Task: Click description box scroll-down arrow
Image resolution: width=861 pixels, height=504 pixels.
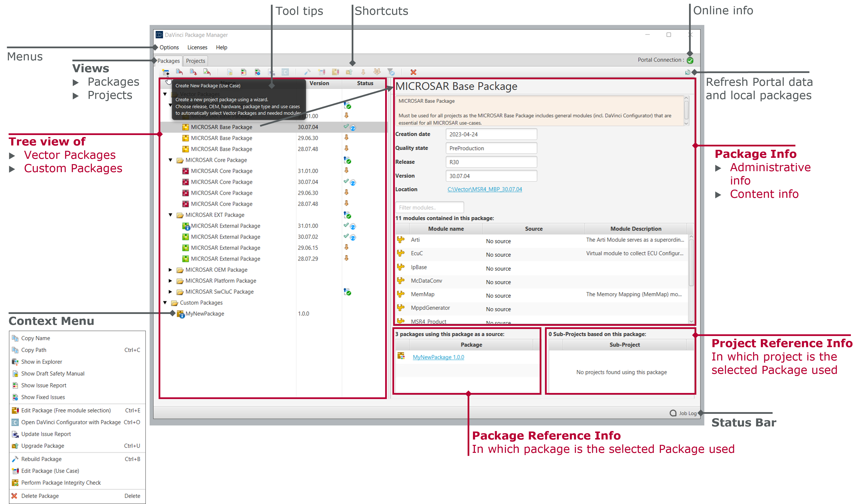Action: (686, 123)
